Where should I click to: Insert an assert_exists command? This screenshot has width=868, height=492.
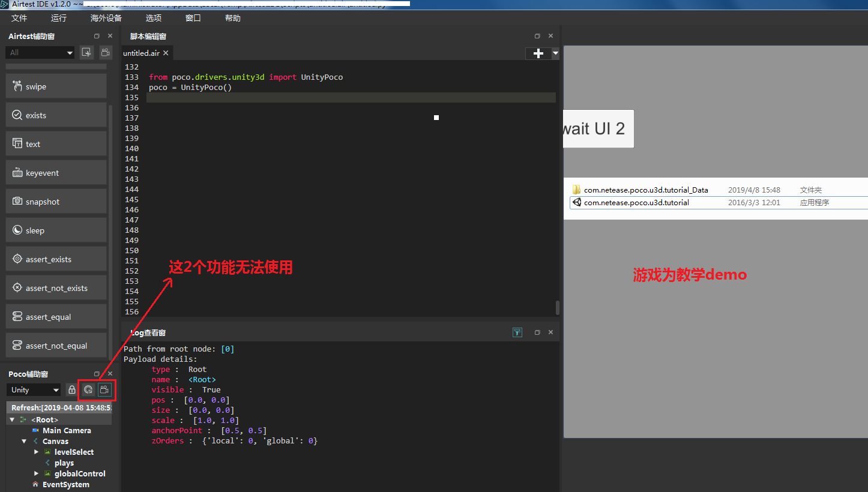[56, 259]
